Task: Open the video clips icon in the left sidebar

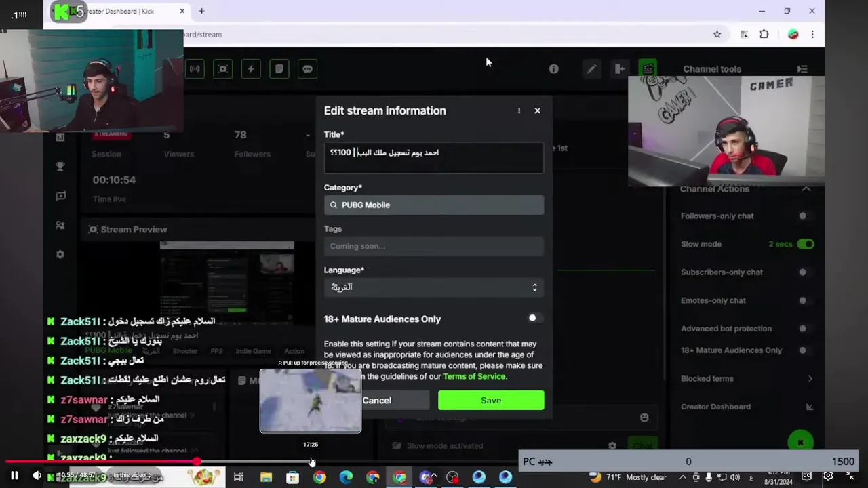Action: click(x=60, y=196)
